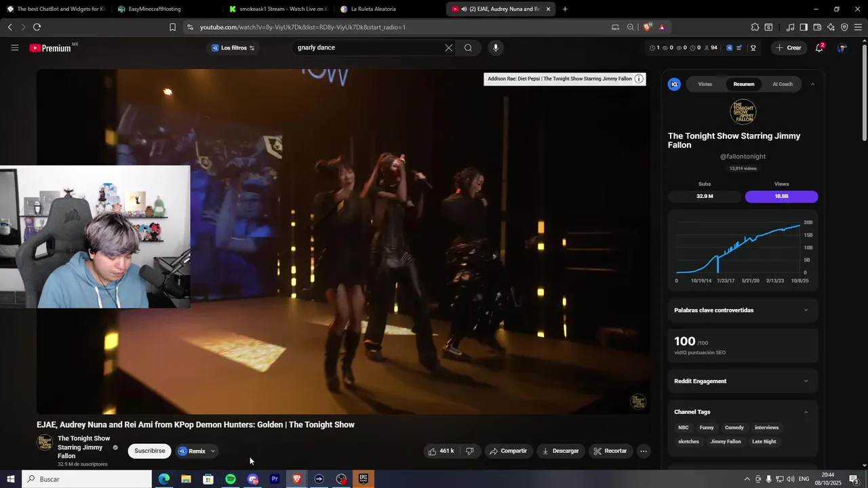Open browser main menu
868x488 pixels.
tap(858, 27)
